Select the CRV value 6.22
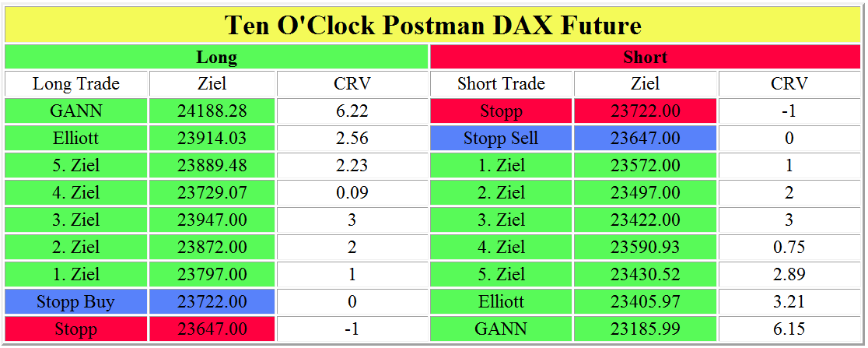The width and height of the screenshot is (868, 348). 352,111
